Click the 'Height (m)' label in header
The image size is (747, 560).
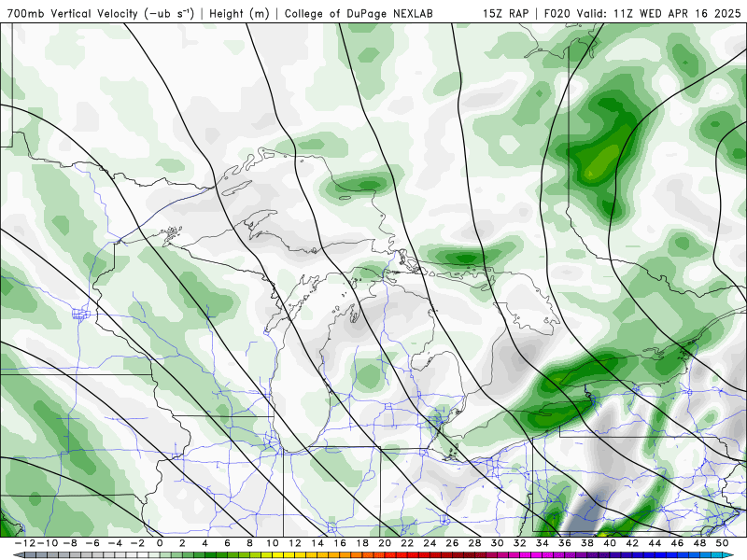tap(239, 13)
